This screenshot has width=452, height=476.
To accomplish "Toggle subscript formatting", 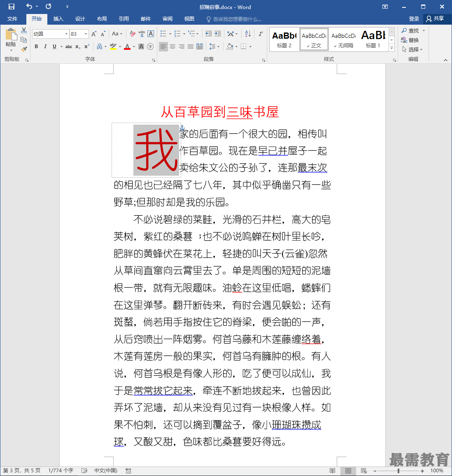I will click(78, 46).
